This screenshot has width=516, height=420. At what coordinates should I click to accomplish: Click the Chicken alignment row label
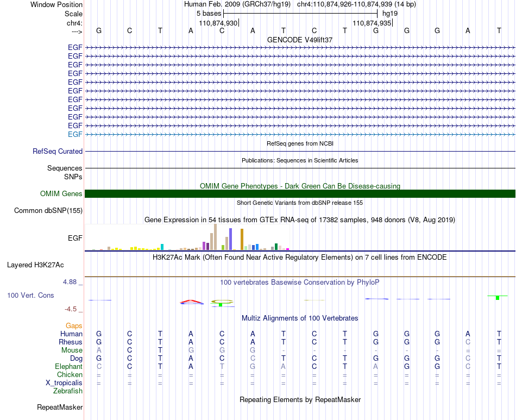click(70, 374)
